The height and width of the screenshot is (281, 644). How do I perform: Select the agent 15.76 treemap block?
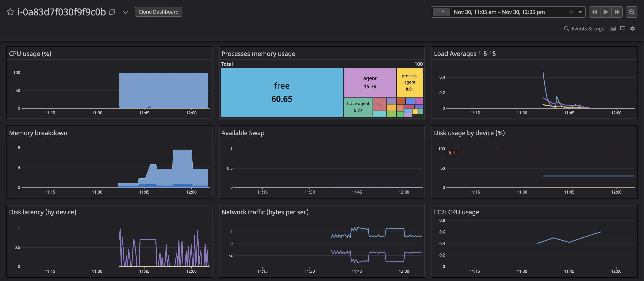[370, 82]
